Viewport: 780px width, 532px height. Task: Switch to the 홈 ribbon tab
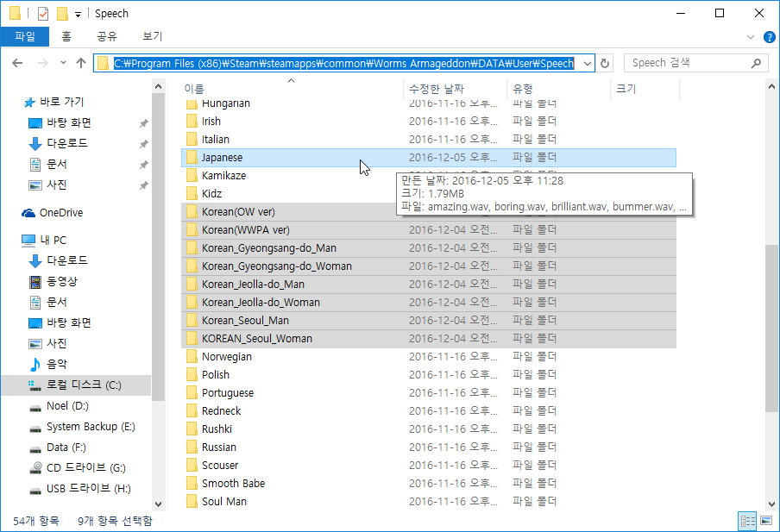[x=66, y=36]
